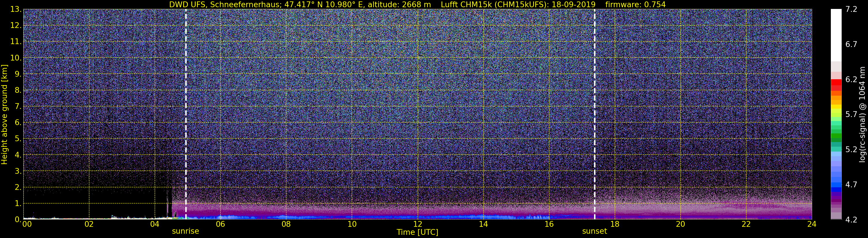The width and height of the screenshot is (868, 238).
Task: Click the "11." tick on the height axis
Action: pyautogui.click(x=16, y=42)
